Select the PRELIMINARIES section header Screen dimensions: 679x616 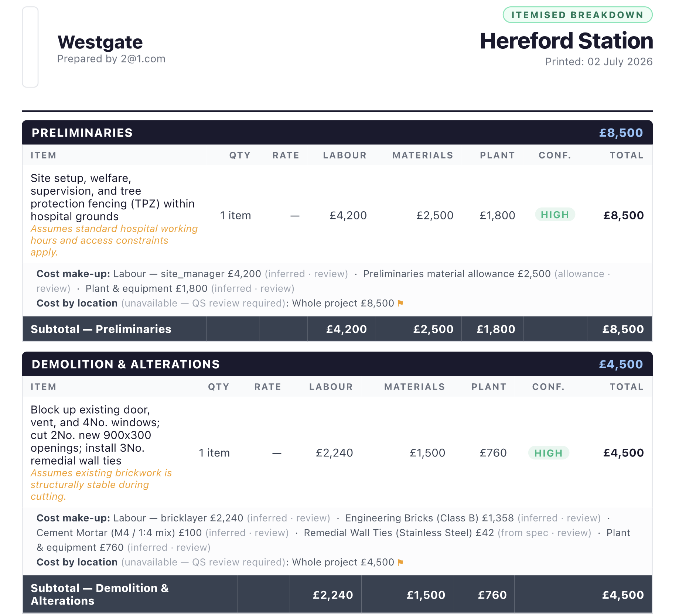coord(337,133)
